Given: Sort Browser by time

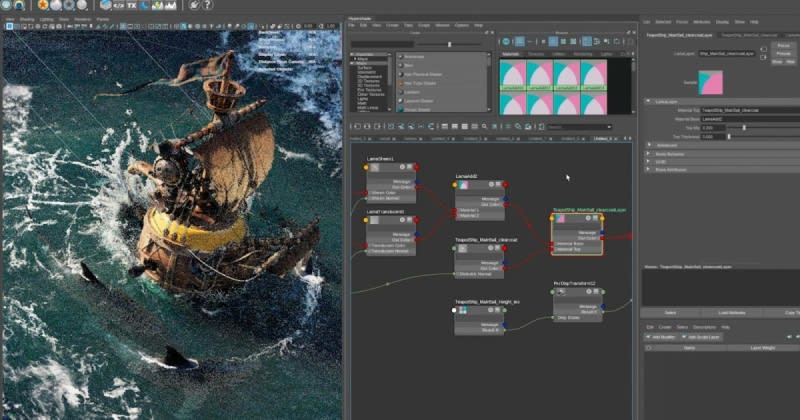Looking at the screenshot, I should [607, 41].
